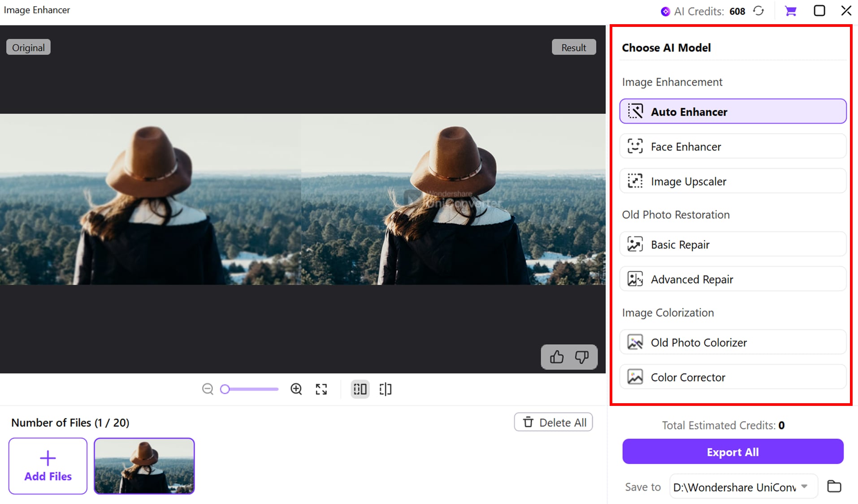
Task: Select the Face Enhancer model
Action: coord(733,146)
